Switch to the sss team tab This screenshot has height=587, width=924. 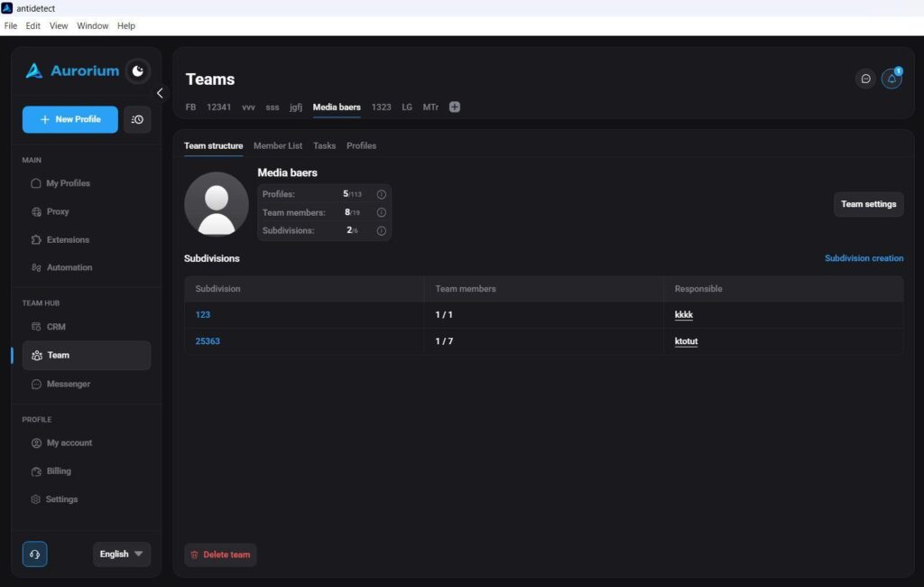273,107
